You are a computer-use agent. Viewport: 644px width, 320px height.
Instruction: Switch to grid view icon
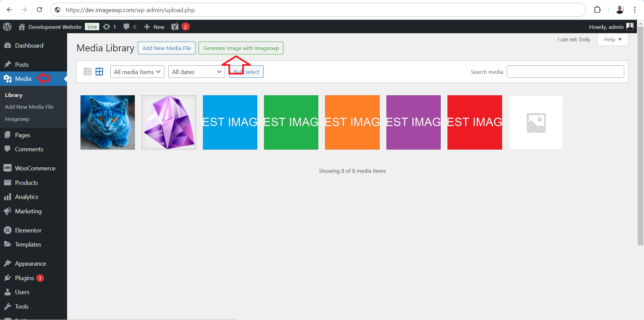pyautogui.click(x=100, y=71)
